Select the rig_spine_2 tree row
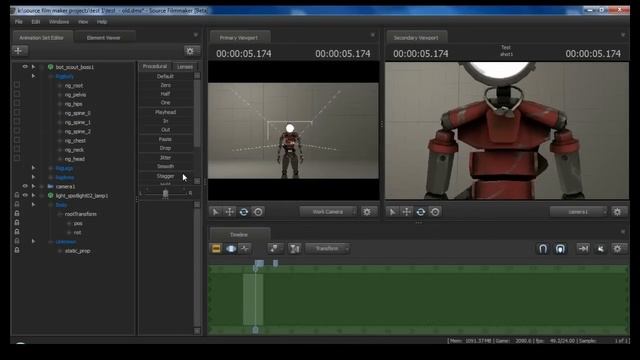Viewport: 640px width, 360px height. click(x=78, y=131)
